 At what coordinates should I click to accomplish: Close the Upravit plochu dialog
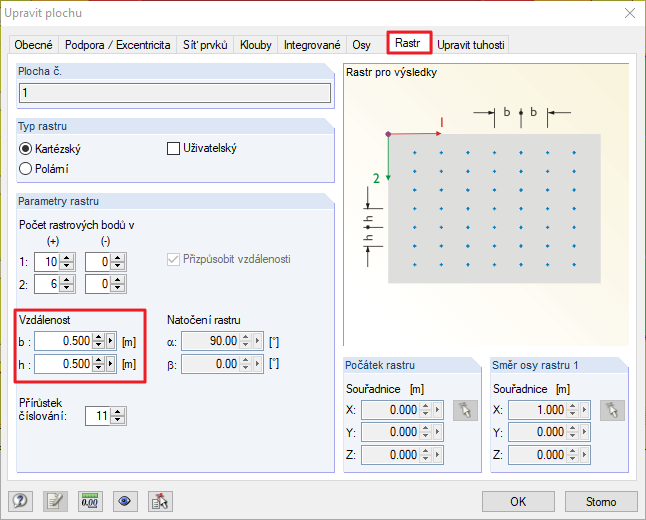tap(630, 13)
